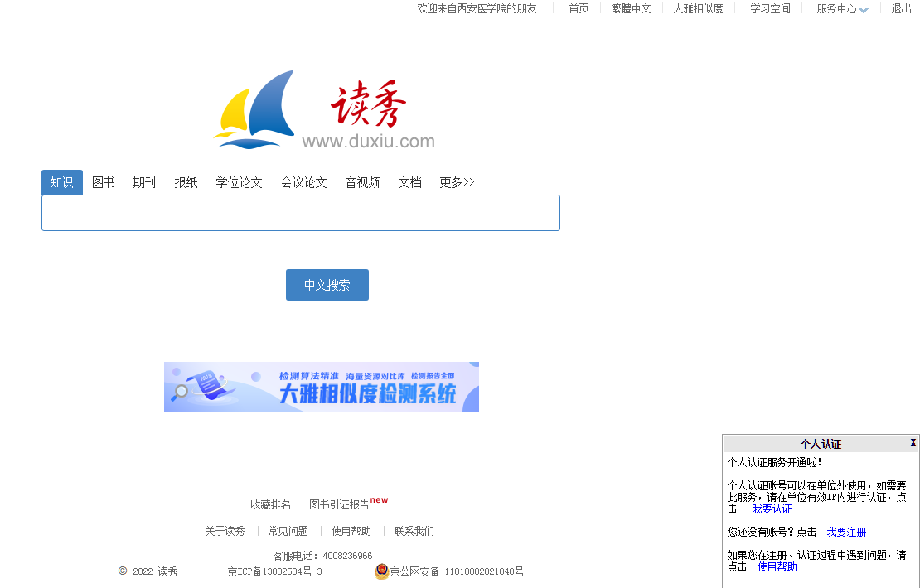Click 我要注册 in popup
Screen dimensions: 920x588
coord(847,532)
